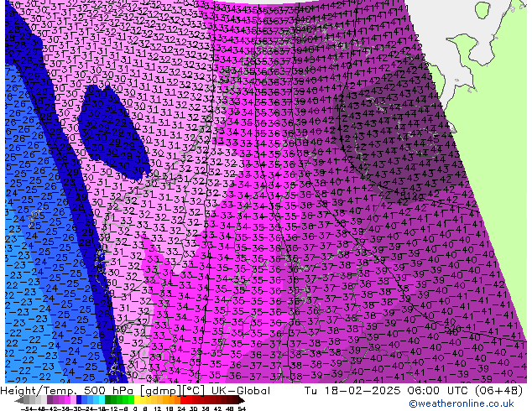This screenshot has width=532, height=411.
Task: Pick the dark maroon right-end arrow of the legend
Action: click(242, 400)
